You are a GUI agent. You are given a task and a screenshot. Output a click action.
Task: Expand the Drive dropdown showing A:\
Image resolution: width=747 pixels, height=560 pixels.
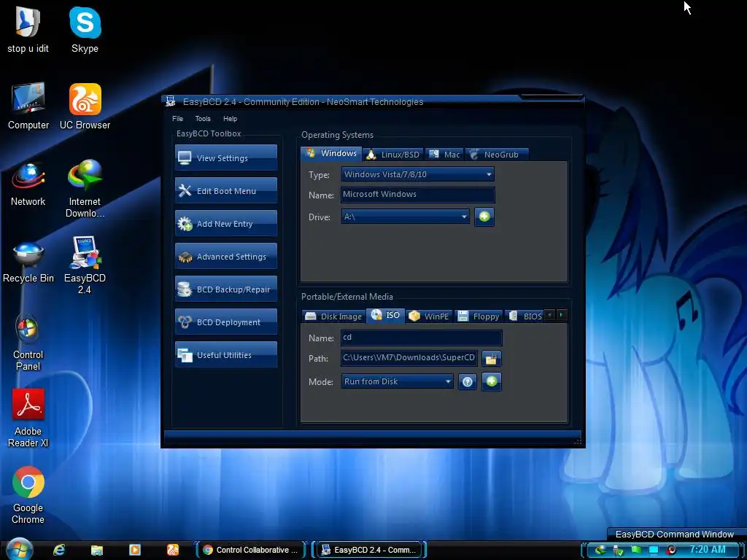(x=406, y=217)
